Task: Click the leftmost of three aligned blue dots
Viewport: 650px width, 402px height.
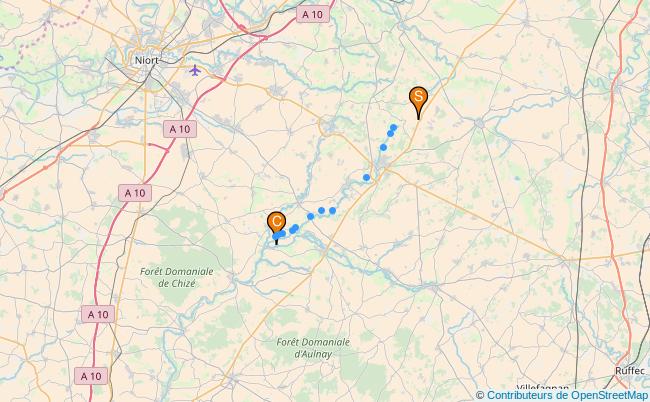Action: [310, 216]
